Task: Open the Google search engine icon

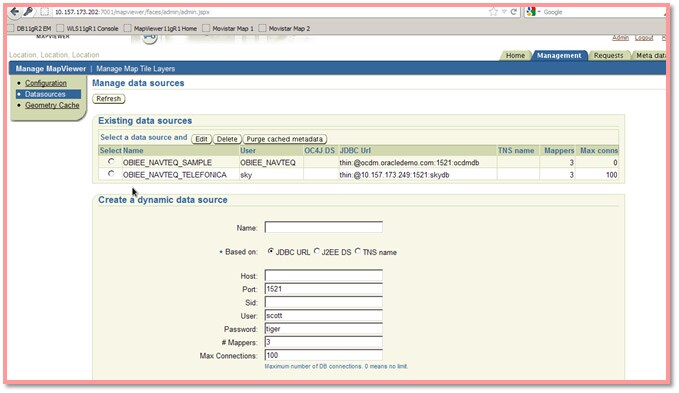Action: coord(531,12)
